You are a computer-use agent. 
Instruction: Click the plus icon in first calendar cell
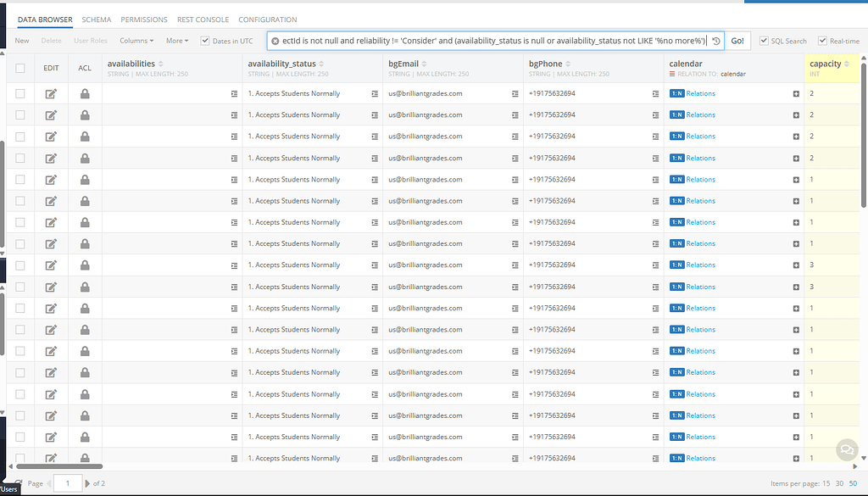click(796, 93)
